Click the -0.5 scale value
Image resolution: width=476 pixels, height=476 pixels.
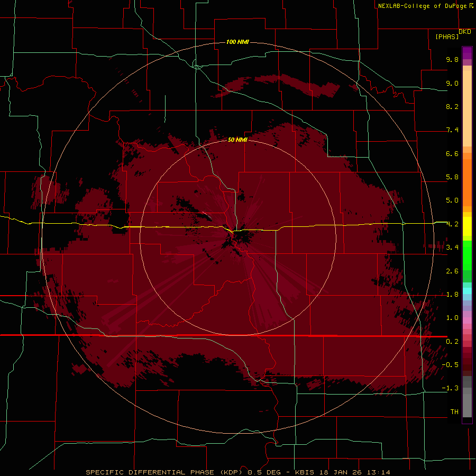450,365
